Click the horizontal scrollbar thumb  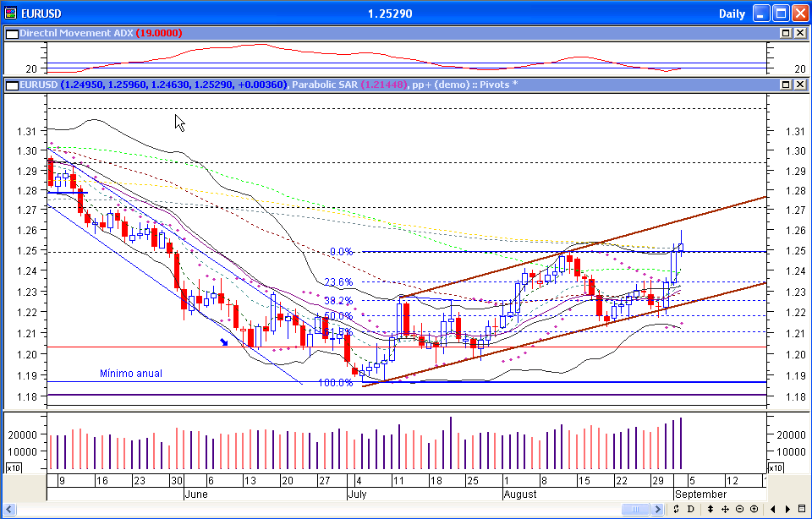[x=636, y=509]
